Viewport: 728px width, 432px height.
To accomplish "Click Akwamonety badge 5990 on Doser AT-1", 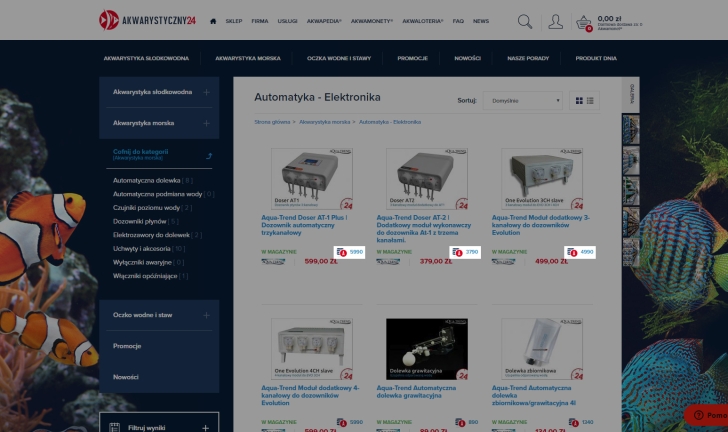I will (349, 252).
